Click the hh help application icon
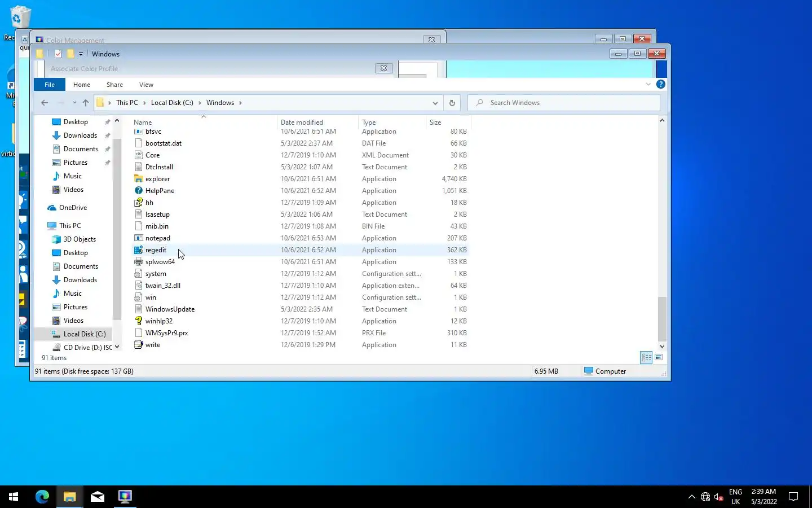Viewport: 812px width, 508px height. [139, 203]
